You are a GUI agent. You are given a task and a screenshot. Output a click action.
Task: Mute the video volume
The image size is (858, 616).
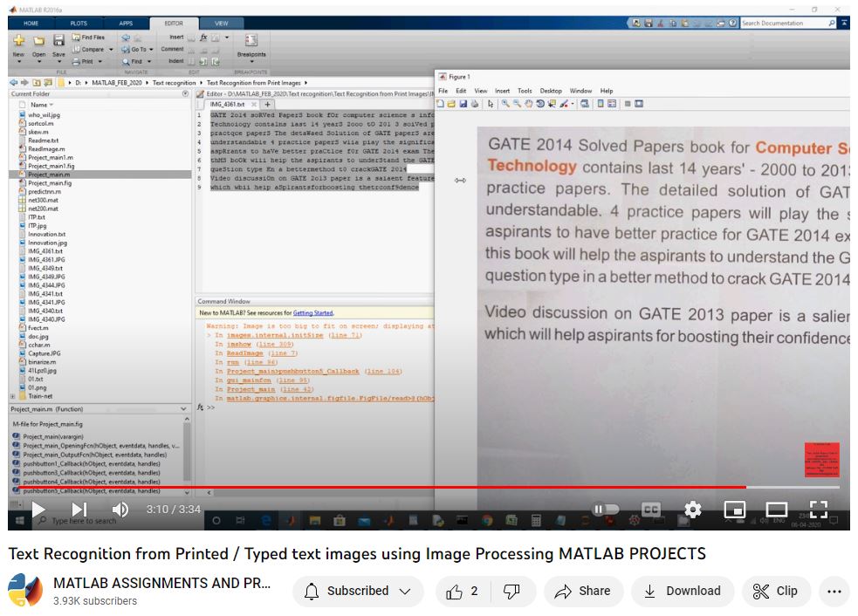pyautogui.click(x=120, y=509)
